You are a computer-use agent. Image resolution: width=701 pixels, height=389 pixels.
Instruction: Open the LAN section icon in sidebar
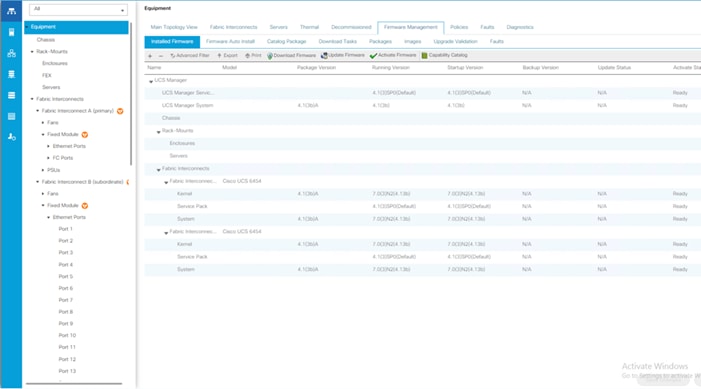(x=11, y=53)
